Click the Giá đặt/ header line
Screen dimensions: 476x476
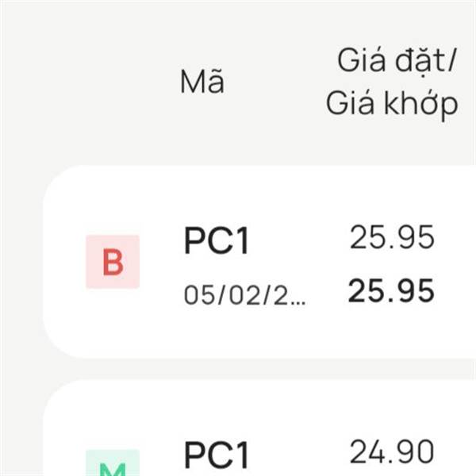(x=392, y=60)
